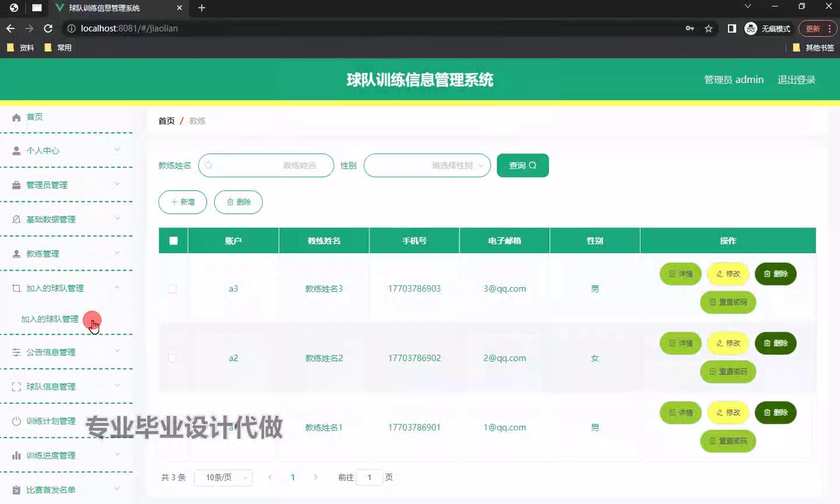Image resolution: width=840 pixels, height=504 pixels.
Task: Reload the page using browser refresh icon
Action: point(48,29)
